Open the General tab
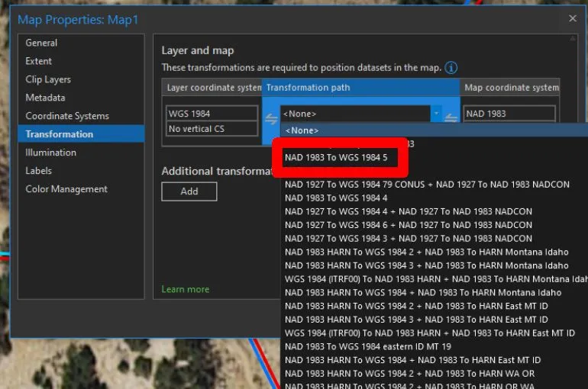 [x=41, y=43]
